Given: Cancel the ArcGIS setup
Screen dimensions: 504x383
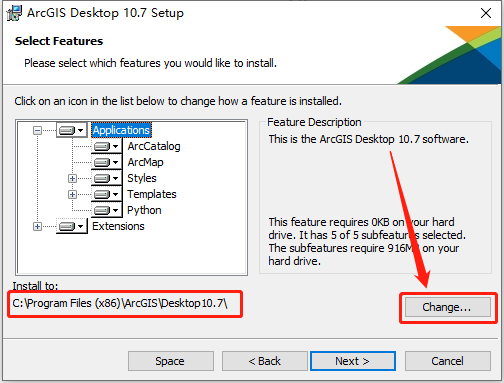Looking at the screenshot, I should [448, 361].
